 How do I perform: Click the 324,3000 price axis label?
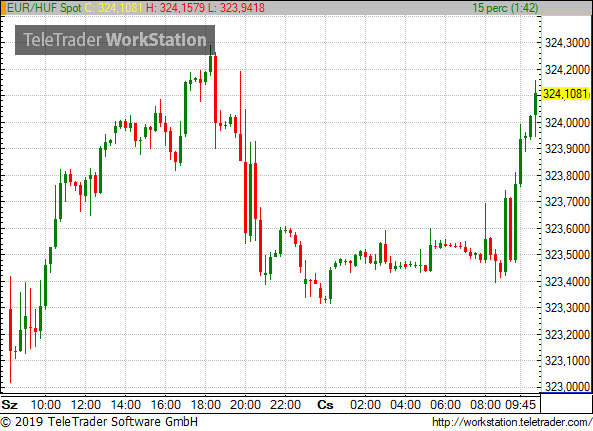(x=567, y=43)
